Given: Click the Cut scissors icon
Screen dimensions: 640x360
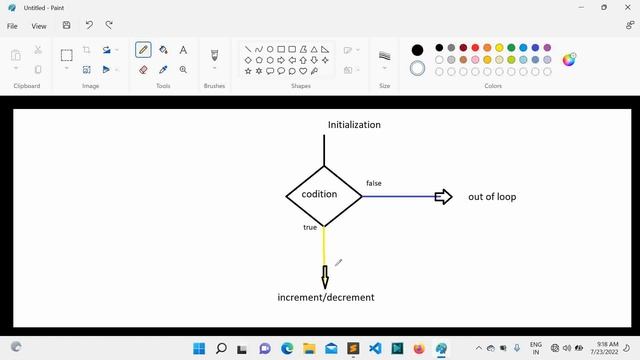Looking at the screenshot, I should (x=38, y=50).
